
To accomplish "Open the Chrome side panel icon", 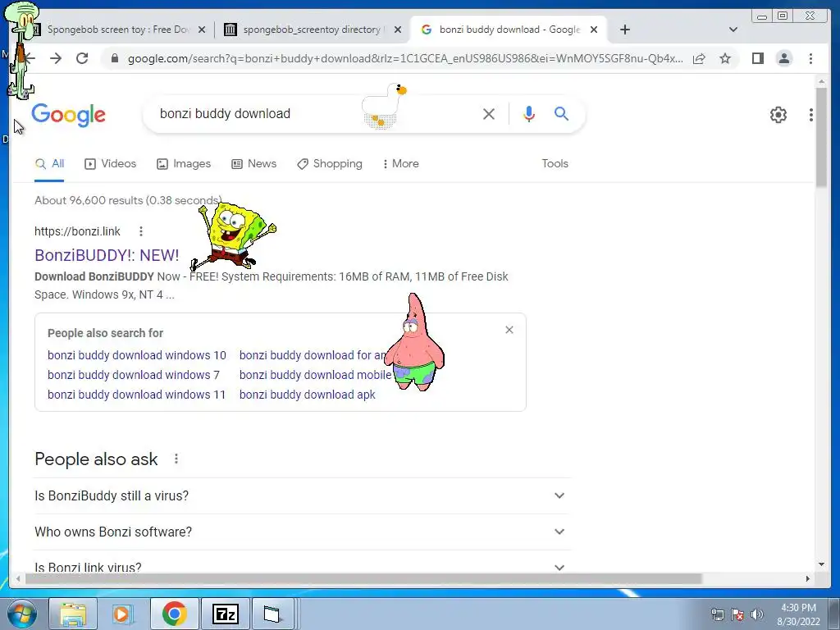I will 757,58.
